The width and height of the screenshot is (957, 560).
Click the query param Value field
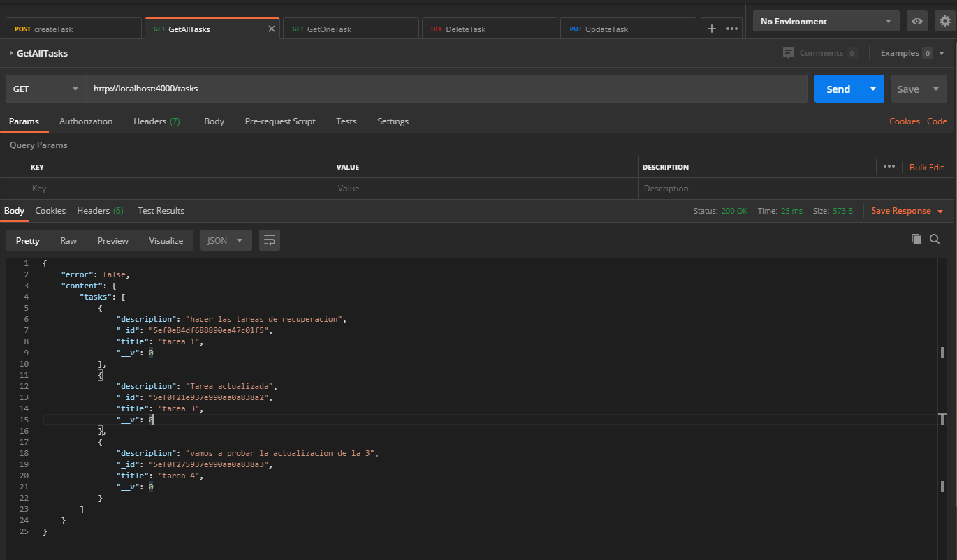[486, 189]
